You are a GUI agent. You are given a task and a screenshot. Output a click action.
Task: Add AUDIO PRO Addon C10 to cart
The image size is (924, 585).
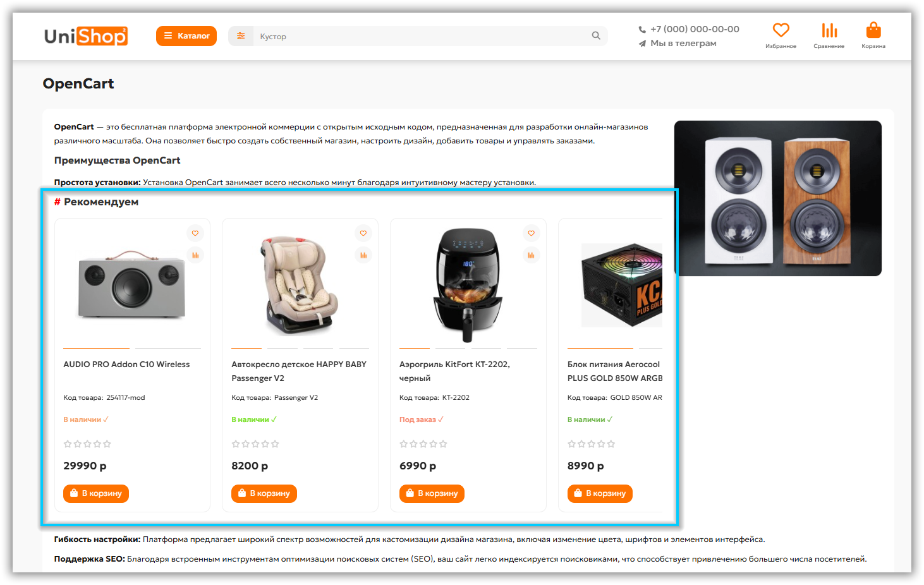96,493
